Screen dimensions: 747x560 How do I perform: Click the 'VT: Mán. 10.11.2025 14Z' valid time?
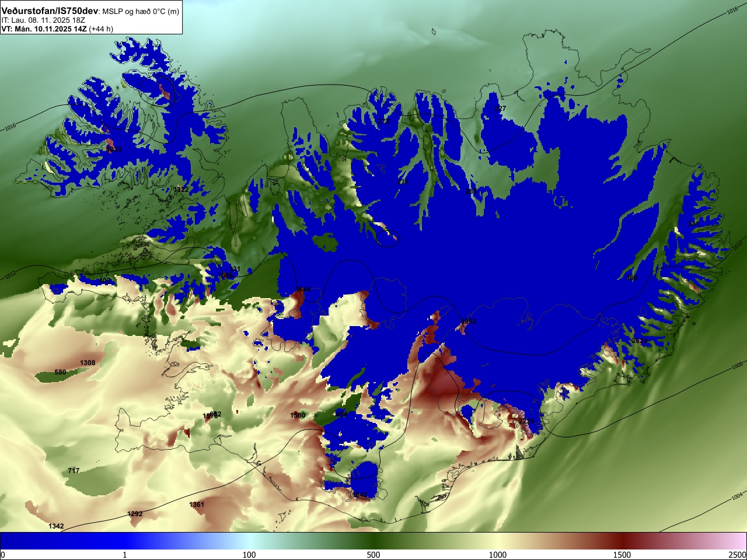pos(44,29)
